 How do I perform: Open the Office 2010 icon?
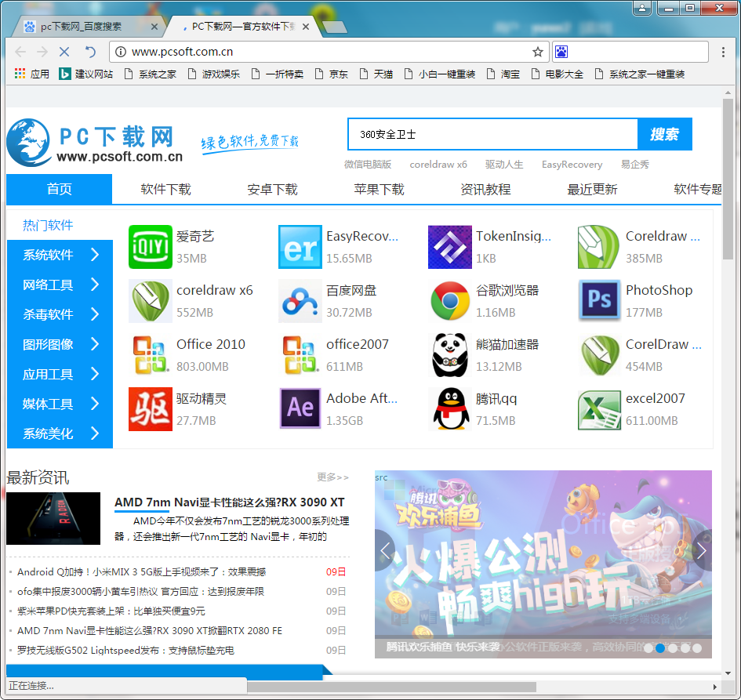point(151,355)
